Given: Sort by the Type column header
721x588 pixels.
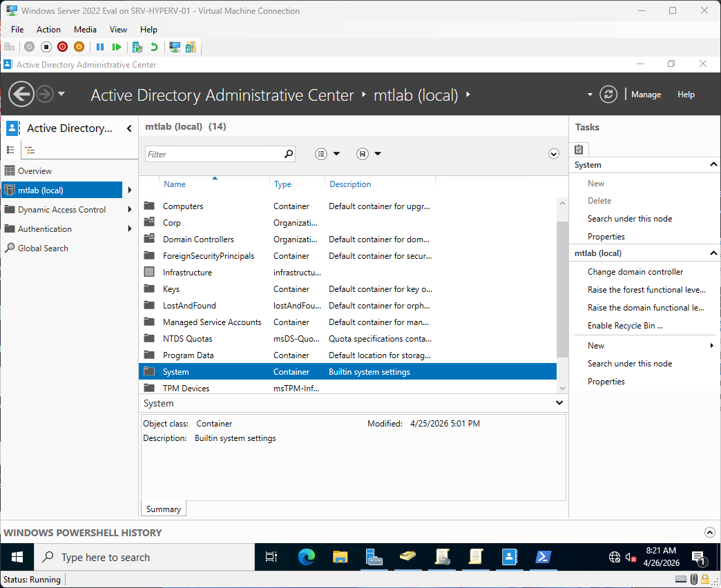Looking at the screenshot, I should tap(282, 184).
